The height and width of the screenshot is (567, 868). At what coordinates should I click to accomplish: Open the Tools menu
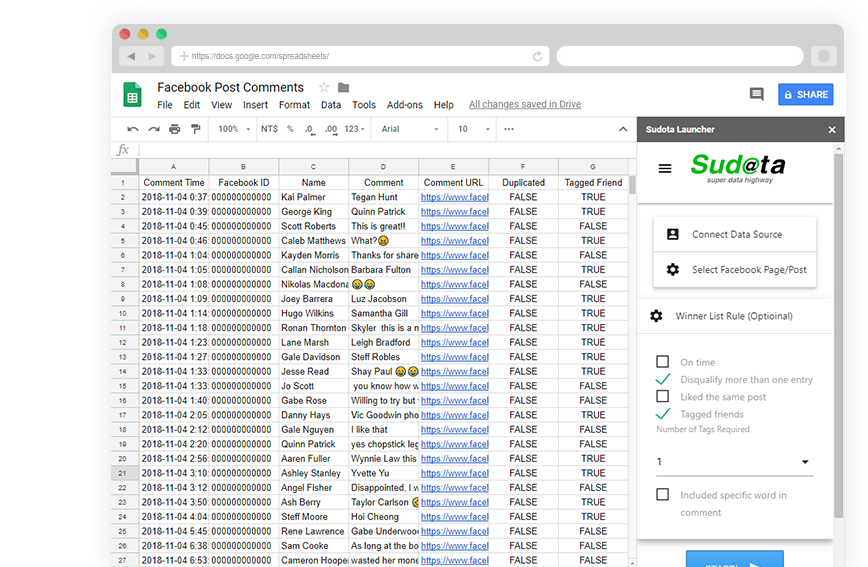[364, 105]
